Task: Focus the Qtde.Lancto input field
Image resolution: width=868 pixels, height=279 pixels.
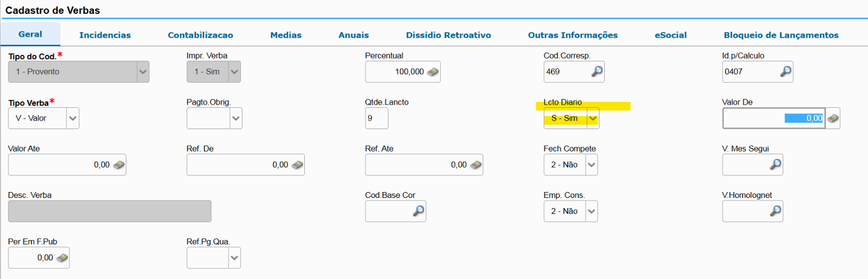Action: tap(377, 118)
